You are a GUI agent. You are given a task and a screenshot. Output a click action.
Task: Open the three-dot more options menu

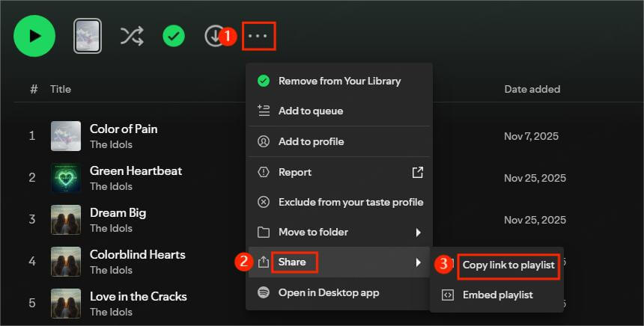(258, 36)
